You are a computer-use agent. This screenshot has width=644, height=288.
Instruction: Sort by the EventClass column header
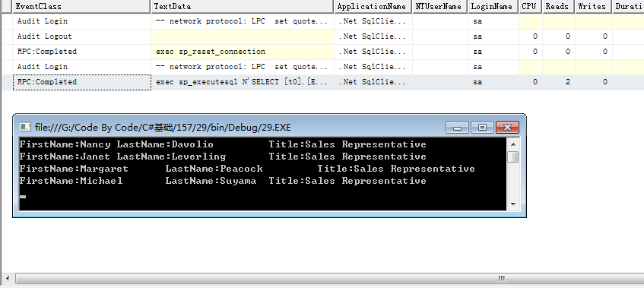[x=81, y=6]
